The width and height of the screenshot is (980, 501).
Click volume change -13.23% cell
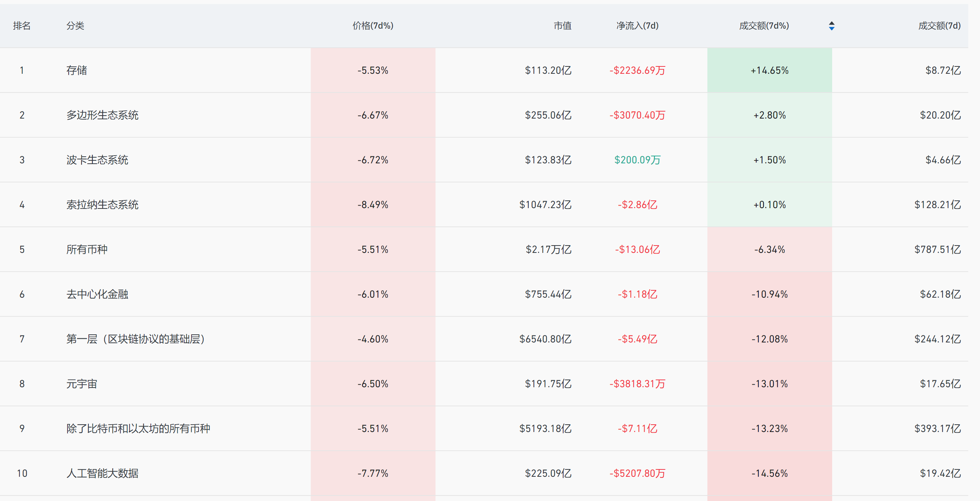[770, 429]
